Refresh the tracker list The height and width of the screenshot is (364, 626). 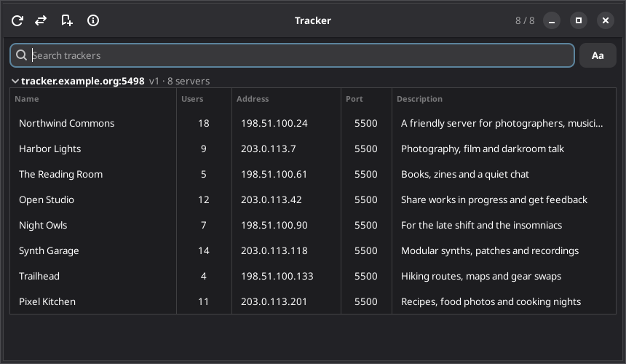click(17, 20)
